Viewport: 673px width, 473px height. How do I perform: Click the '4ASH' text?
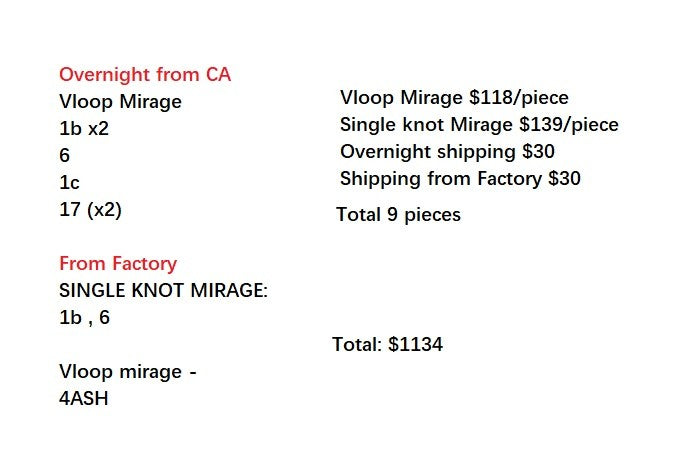point(84,397)
